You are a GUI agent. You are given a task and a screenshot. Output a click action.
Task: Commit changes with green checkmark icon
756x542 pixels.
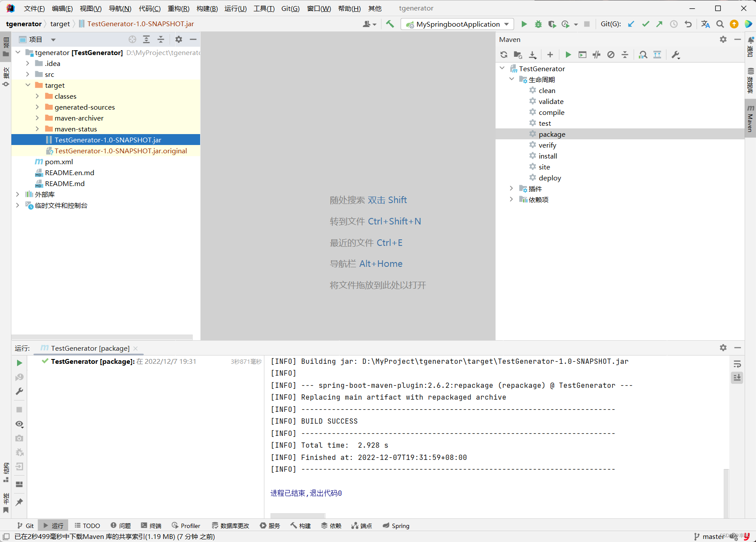645,24
